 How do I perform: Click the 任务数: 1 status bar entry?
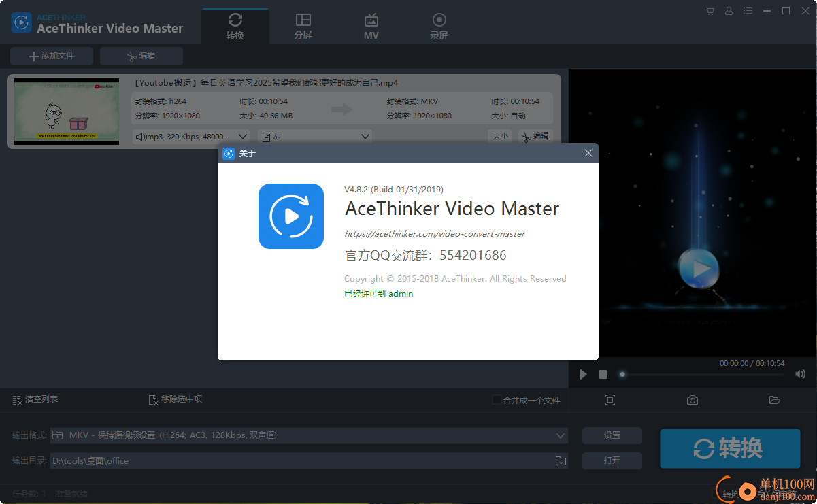coord(29,493)
